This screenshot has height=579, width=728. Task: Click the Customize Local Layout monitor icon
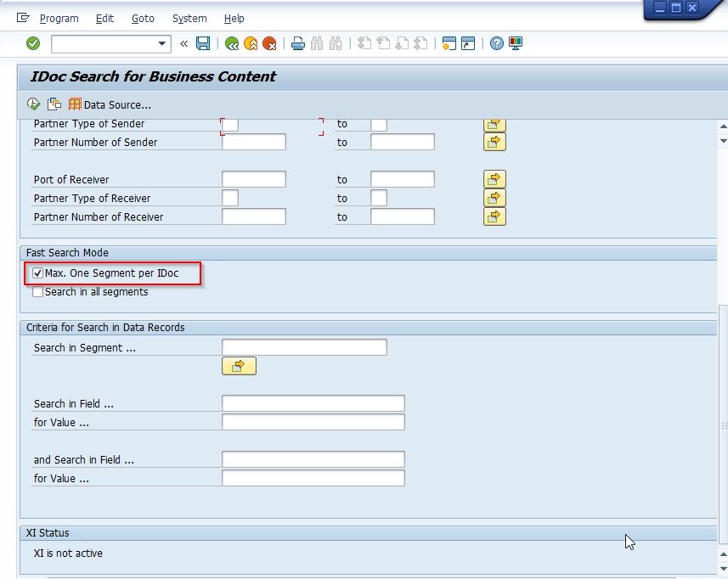[516, 43]
